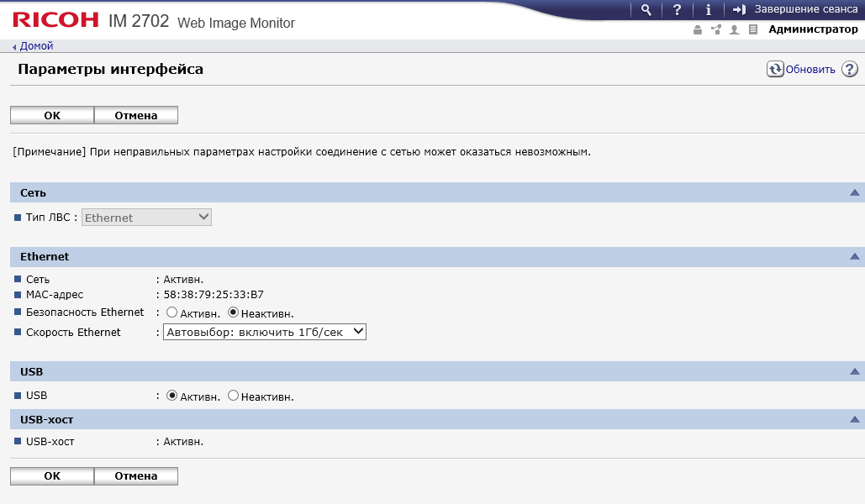
Task: Open the page help question mark icon
Action: [849, 70]
